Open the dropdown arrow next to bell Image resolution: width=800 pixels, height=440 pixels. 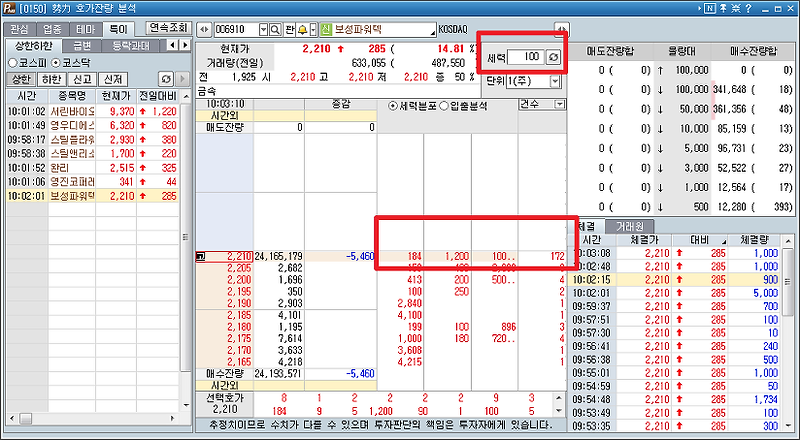tap(313, 30)
